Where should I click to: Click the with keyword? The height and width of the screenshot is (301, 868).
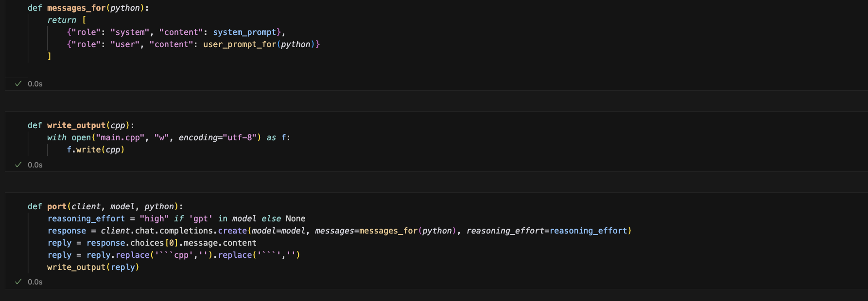[x=57, y=137]
